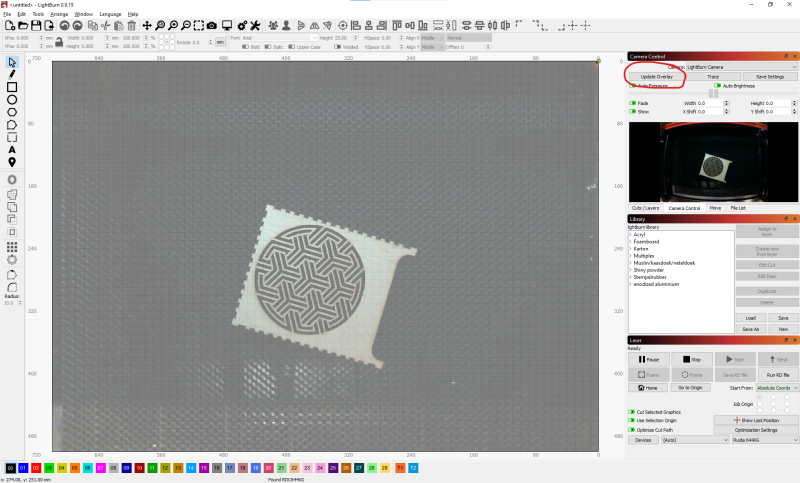Open the Preview monitor icon
This screenshot has height=483, width=800.
[x=227, y=26]
